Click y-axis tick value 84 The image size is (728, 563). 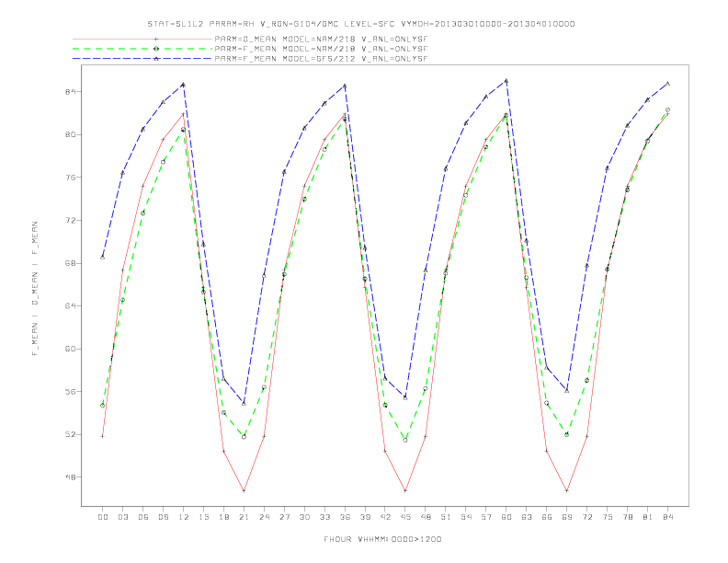coord(70,92)
